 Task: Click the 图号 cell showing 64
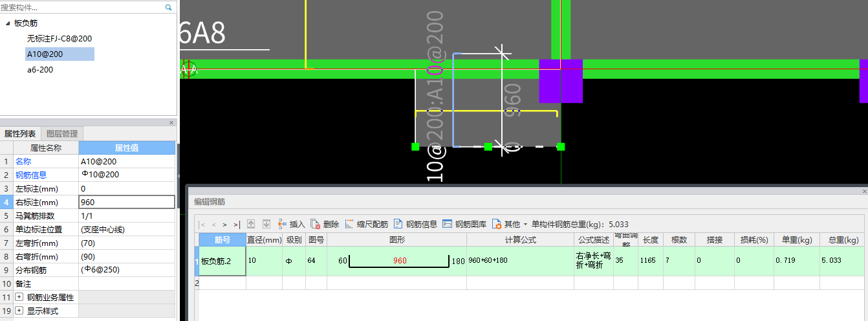316,261
